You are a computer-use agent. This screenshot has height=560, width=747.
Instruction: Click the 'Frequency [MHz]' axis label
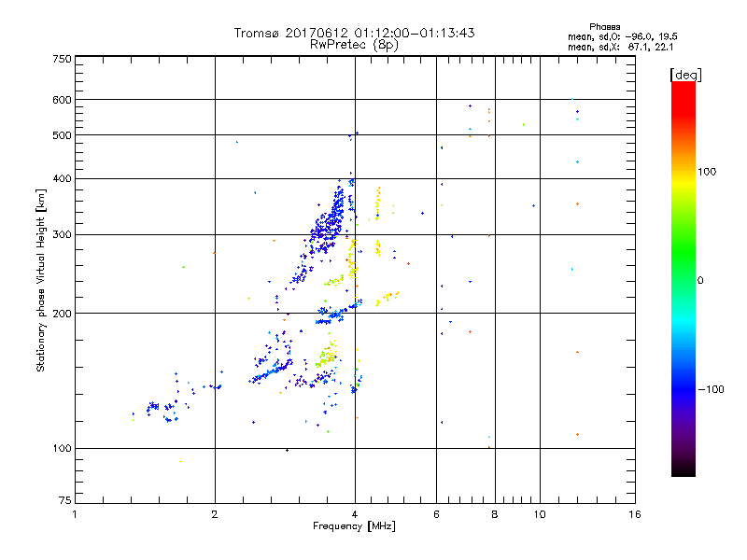pos(354,526)
